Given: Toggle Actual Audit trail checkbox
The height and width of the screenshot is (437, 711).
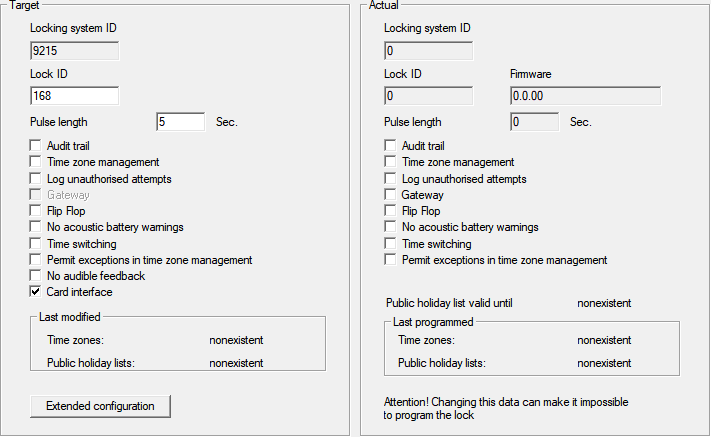Looking at the screenshot, I should pyautogui.click(x=391, y=146).
